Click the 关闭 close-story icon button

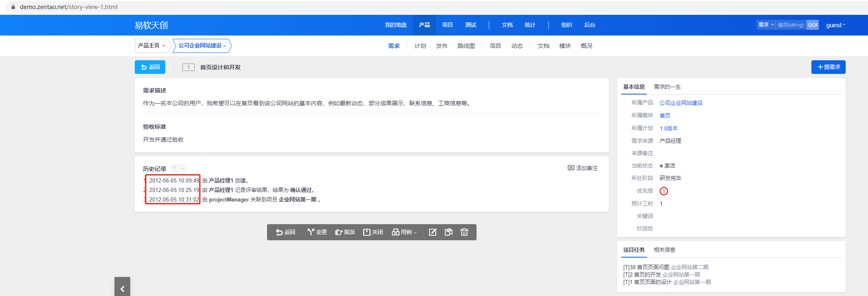click(373, 232)
